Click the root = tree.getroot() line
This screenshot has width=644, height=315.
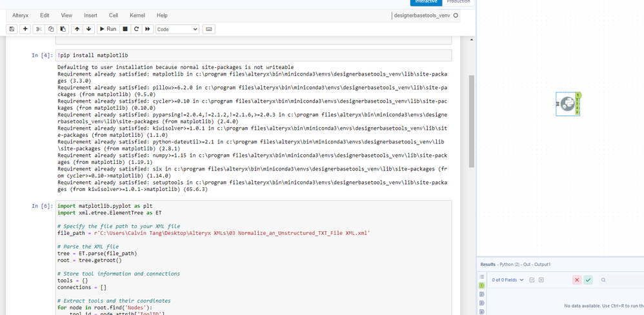point(90,260)
